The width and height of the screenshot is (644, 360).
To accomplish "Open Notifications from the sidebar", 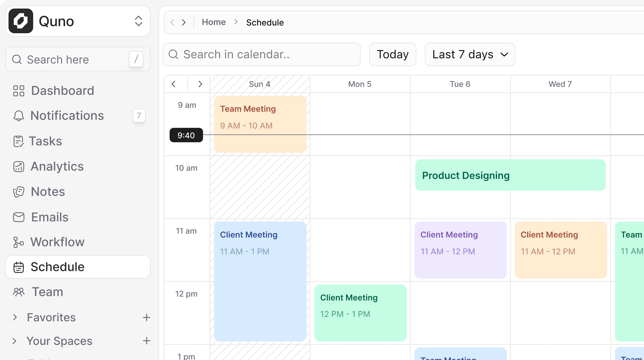I will click(67, 116).
